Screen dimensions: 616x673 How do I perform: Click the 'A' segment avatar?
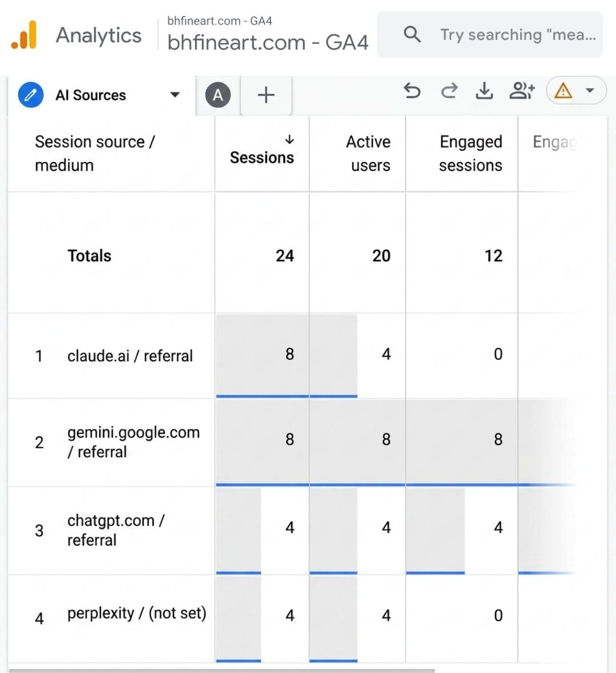(218, 95)
